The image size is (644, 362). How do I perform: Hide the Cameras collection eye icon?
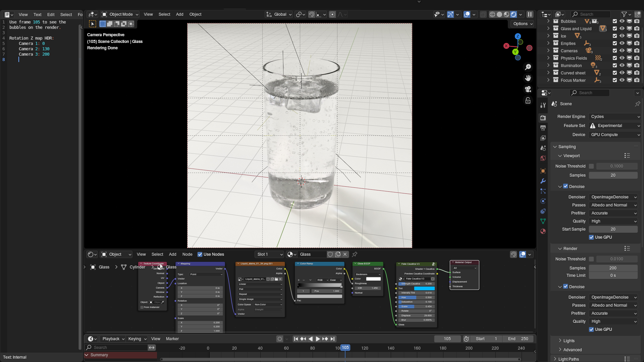(x=622, y=51)
